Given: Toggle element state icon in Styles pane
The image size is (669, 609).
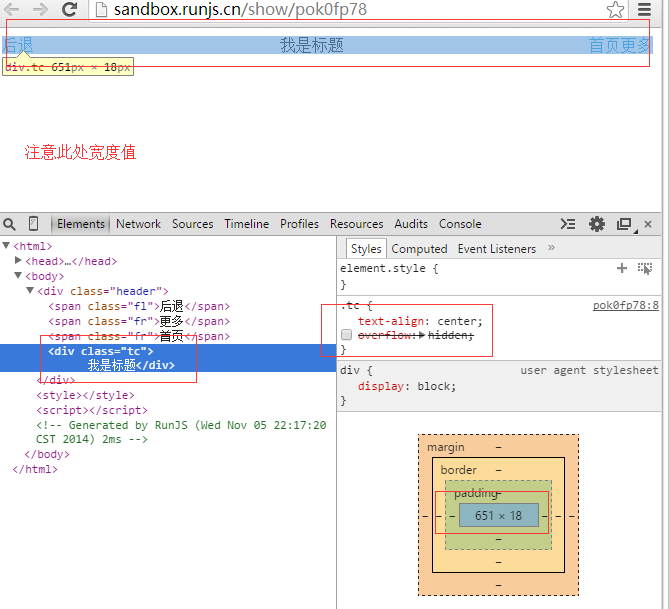Looking at the screenshot, I should 645,268.
